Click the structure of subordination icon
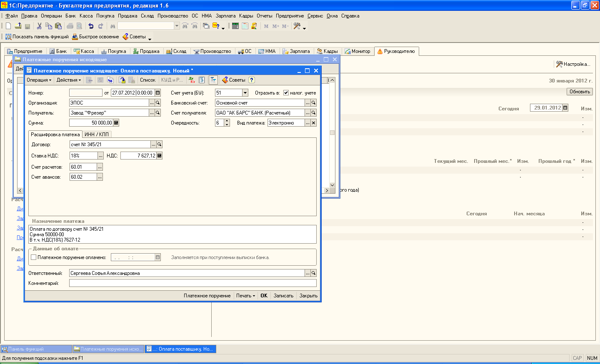600x364 pixels. coord(202,80)
